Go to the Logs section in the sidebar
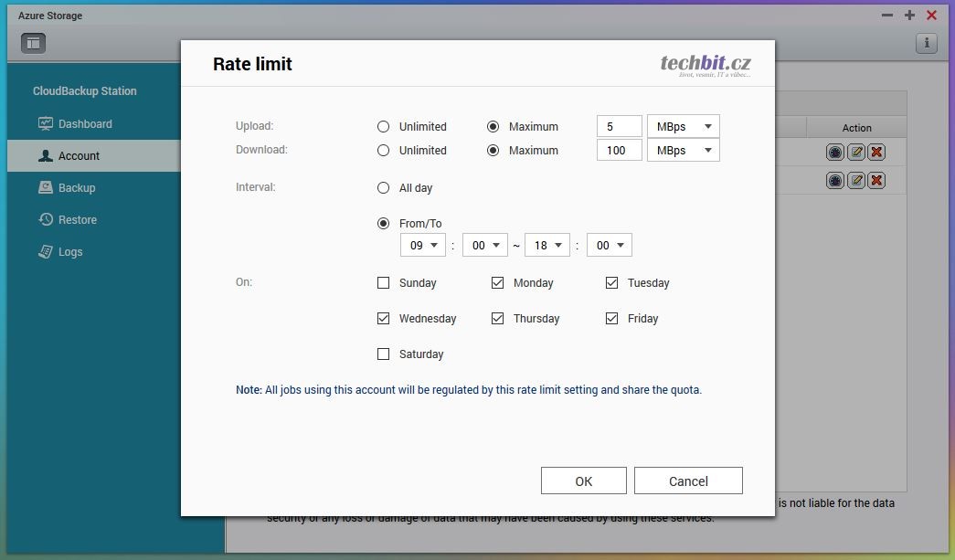This screenshot has width=955, height=560. pos(70,252)
